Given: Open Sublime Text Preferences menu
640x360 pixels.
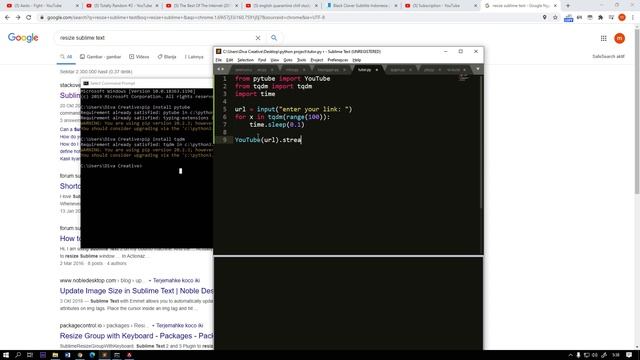Looking at the screenshot, I should tap(338, 60).
